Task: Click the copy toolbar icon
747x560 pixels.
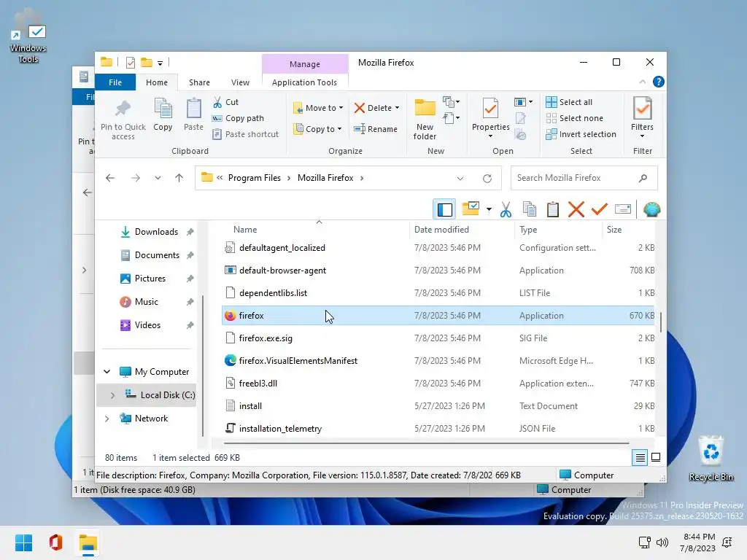Action: (x=530, y=209)
